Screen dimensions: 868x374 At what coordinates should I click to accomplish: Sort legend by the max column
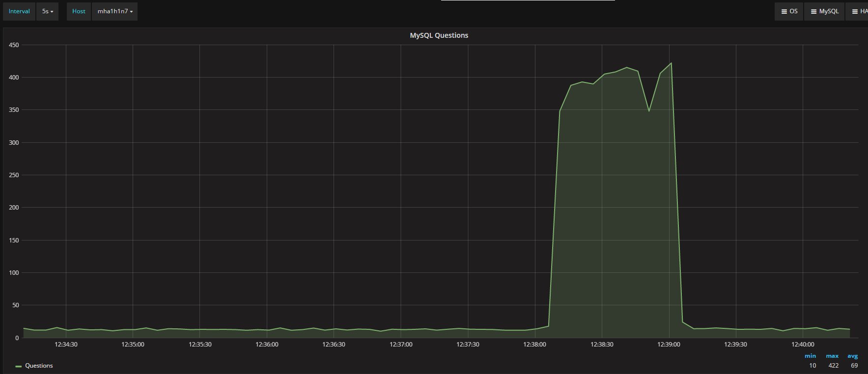[x=832, y=356]
